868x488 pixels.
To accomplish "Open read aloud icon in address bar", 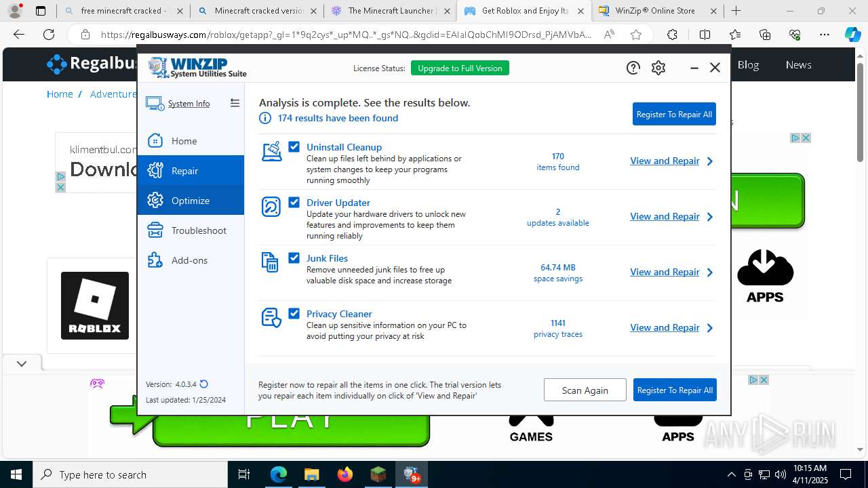I will (x=609, y=35).
